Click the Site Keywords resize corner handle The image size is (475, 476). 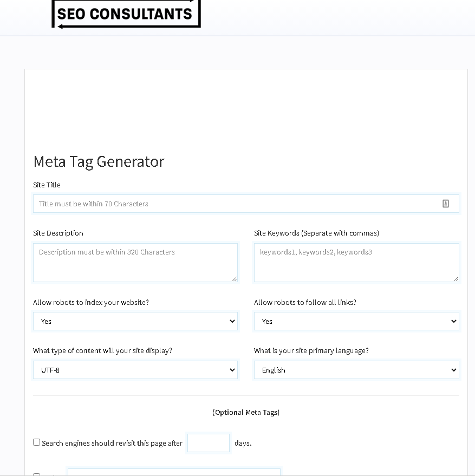click(456, 279)
